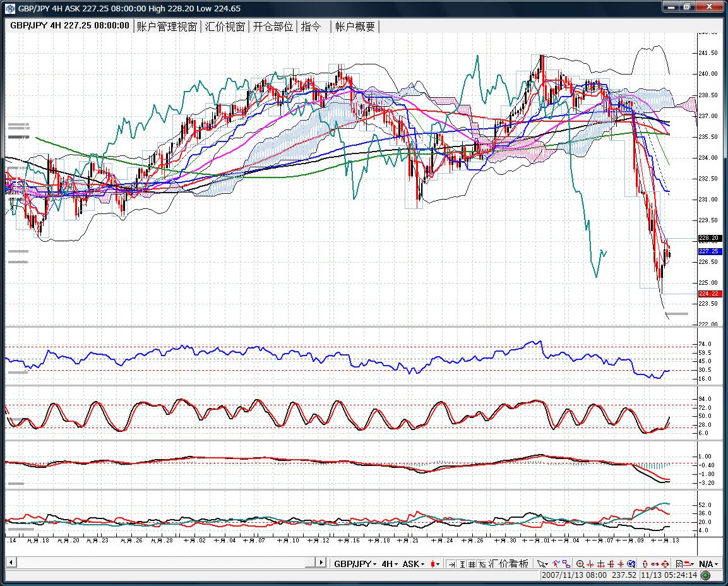Open the candlestick chart style dropdown
Viewport: 728px width, 586px height.
[x=435, y=564]
